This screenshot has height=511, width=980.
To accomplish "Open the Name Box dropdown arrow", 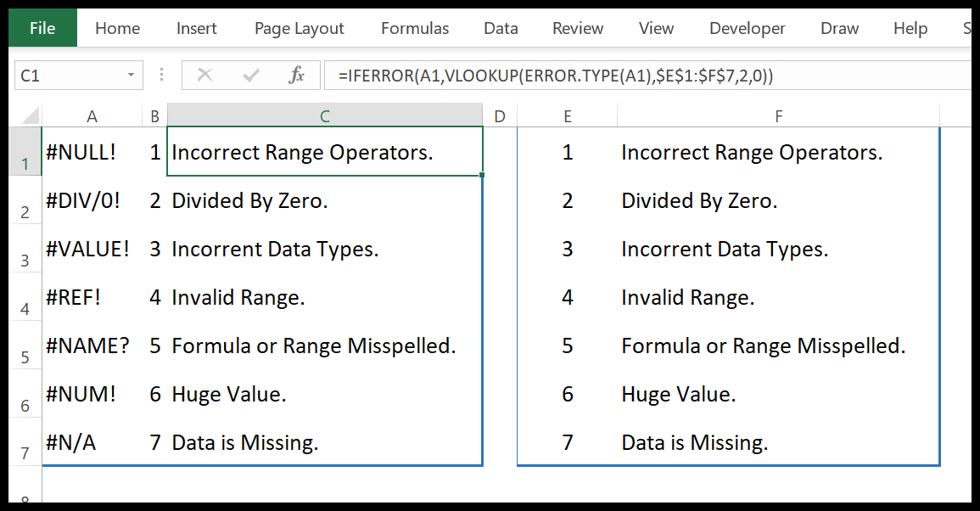I will coord(132,75).
